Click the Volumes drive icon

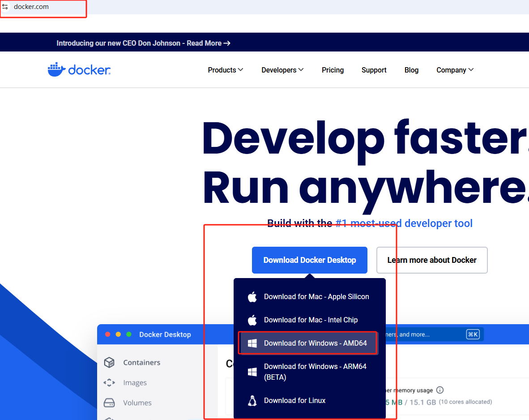[109, 403]
